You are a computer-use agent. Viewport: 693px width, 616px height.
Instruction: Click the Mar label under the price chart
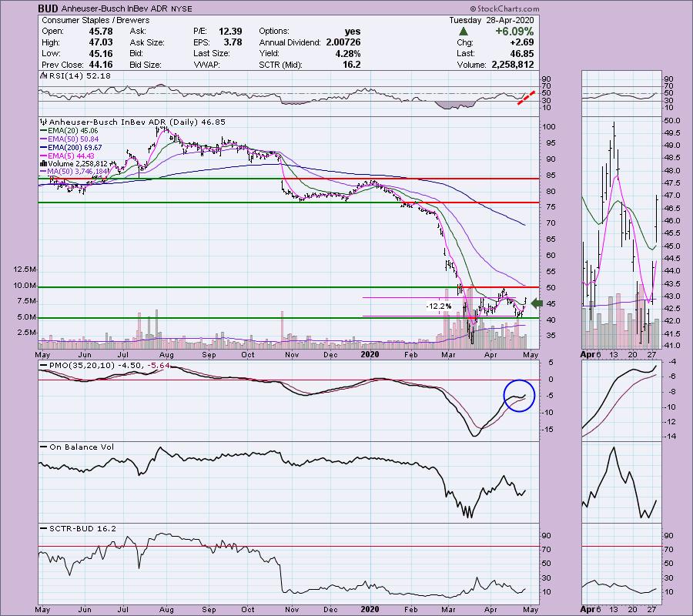click(449, 355)
